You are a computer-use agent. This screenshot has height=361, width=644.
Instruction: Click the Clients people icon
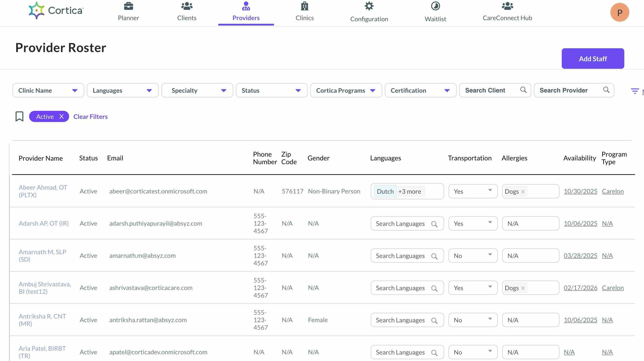point(187,6)
